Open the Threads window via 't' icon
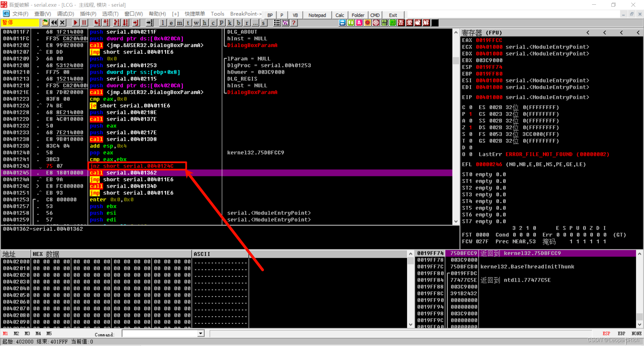The width and height of the screenshot is (644, 346). click(188, 22)
